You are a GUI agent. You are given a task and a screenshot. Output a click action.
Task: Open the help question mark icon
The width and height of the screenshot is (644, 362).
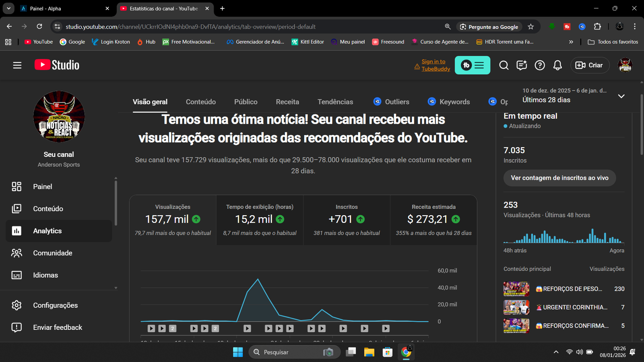[539, 65]
